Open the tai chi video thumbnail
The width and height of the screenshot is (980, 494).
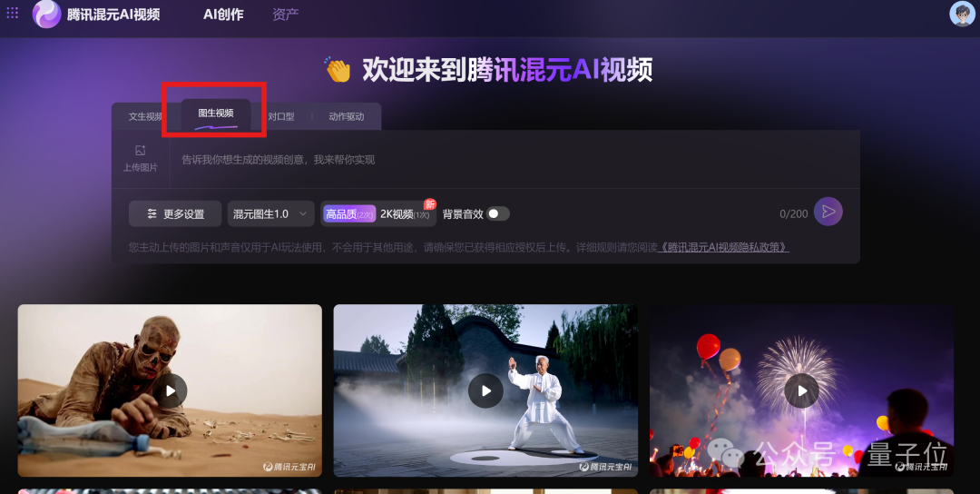(485, 390)
